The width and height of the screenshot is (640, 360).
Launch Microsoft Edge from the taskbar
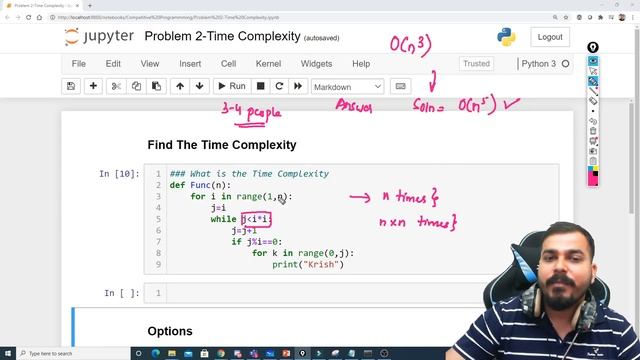tap(156, 353)
